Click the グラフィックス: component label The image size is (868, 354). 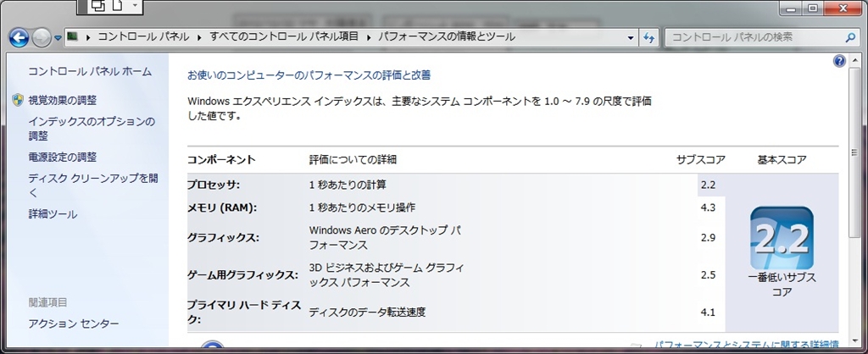point(223,238)
